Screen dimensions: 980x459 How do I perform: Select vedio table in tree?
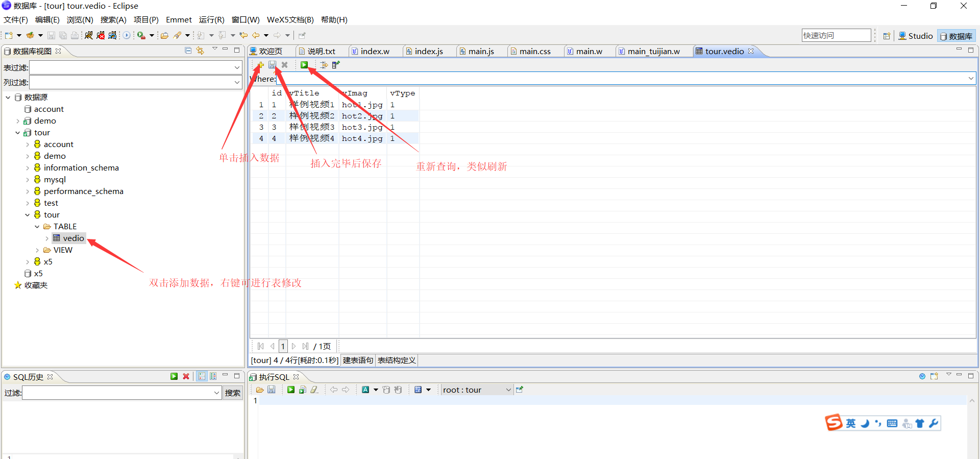69,238
